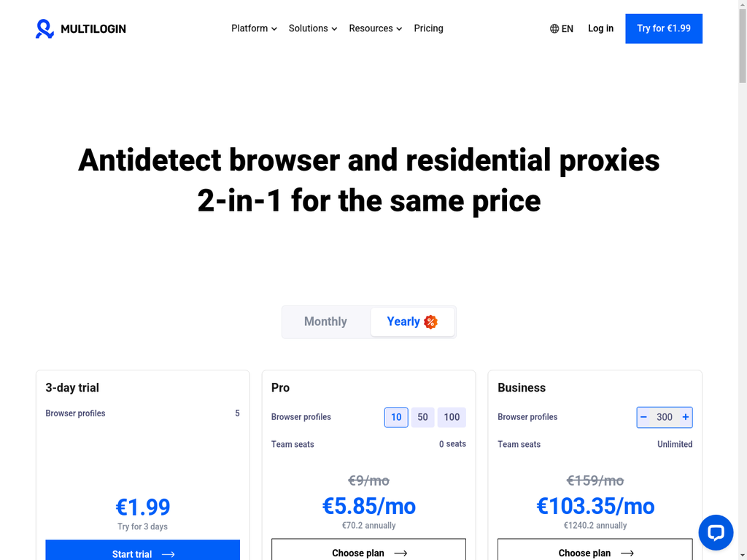Image resolution: width=747 pixels, height=560 pixels.
Task: Click the discount badge beside Yearly
Action: pyautogui.click(x=430, y=322)
